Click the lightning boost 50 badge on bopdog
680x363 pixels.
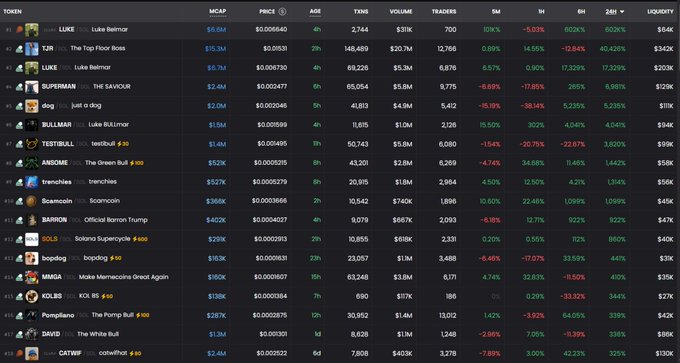pyautogui.click(x=115, y=258)
